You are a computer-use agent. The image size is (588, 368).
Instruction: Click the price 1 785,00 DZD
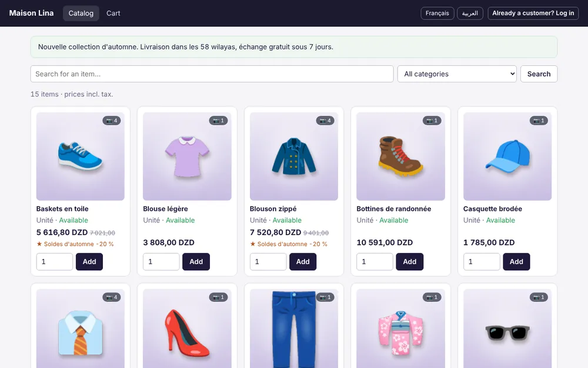pyautogui.click(x=489, y=243)
